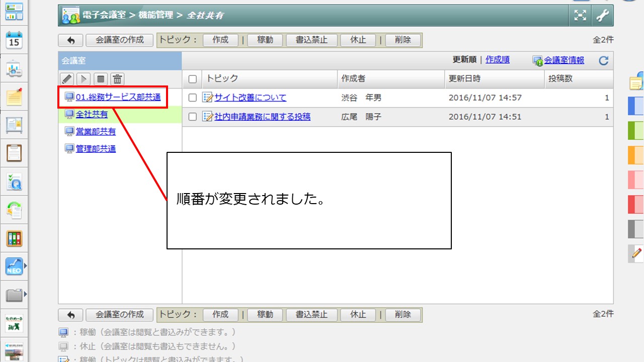This screenshot has height=362, width=644.
Task: Click topic 作成 in the bottom toolbar
Action: [x=220, y=315]
